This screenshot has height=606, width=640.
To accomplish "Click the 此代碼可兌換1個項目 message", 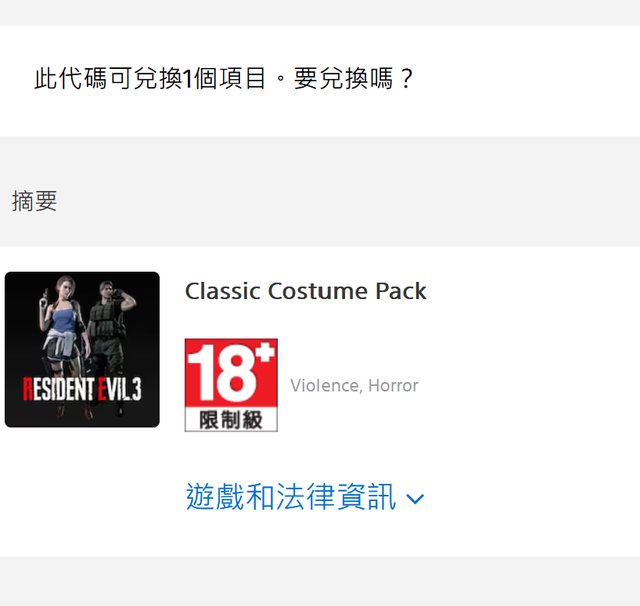I will click(150, 78).
